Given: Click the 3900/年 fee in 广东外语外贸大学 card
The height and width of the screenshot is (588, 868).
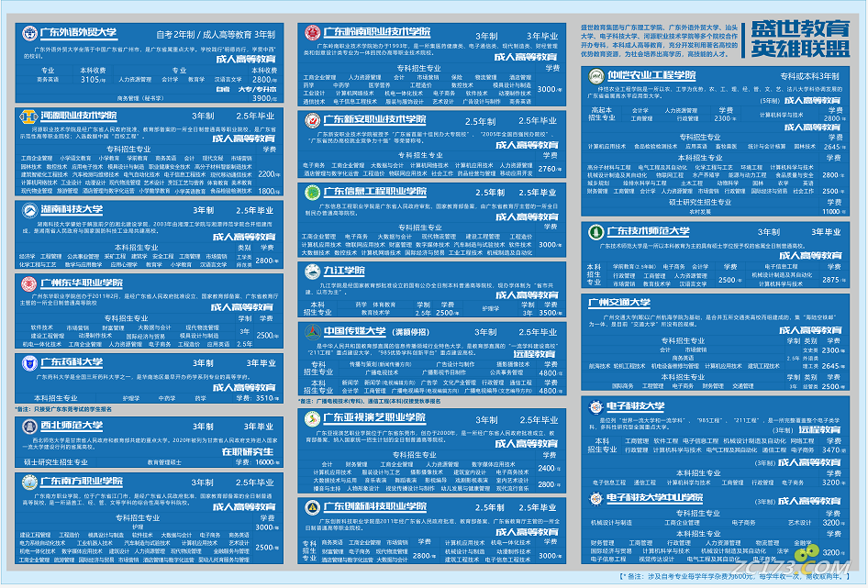Looking at the screenshot, I should (264, 98).
